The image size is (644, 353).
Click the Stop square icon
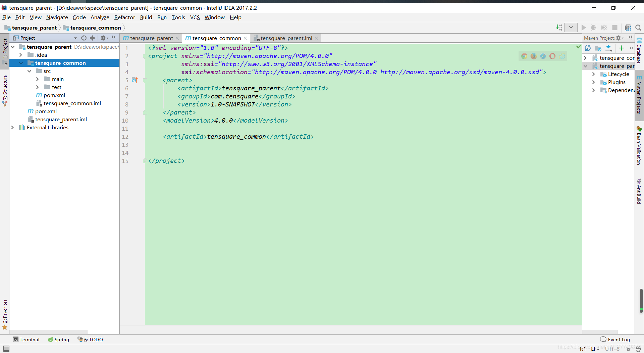click(x=615, y=28)
